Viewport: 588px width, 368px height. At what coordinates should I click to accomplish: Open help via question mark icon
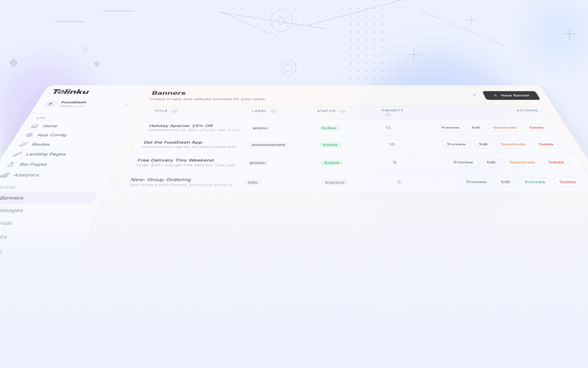(x=474, y=95)
